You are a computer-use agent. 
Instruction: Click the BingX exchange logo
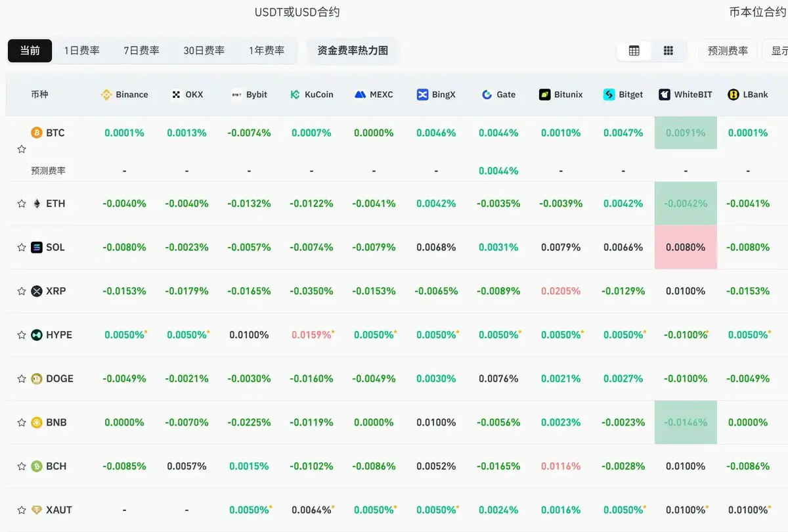point(422,95)
